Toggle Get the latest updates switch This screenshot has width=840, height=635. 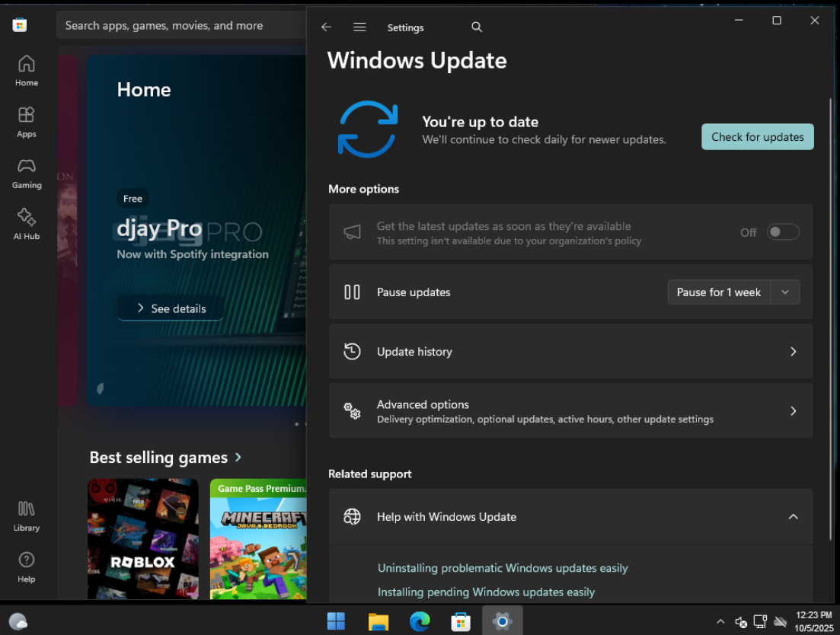coord(783,231)
